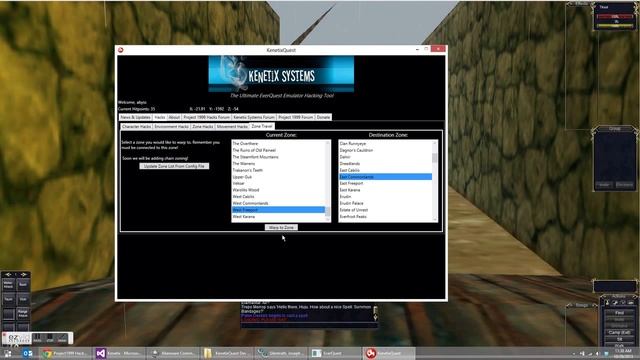The image size is (640, 360).
Task: Select Dalnir in Destination Zone list
Action: (x=385, y=157)
